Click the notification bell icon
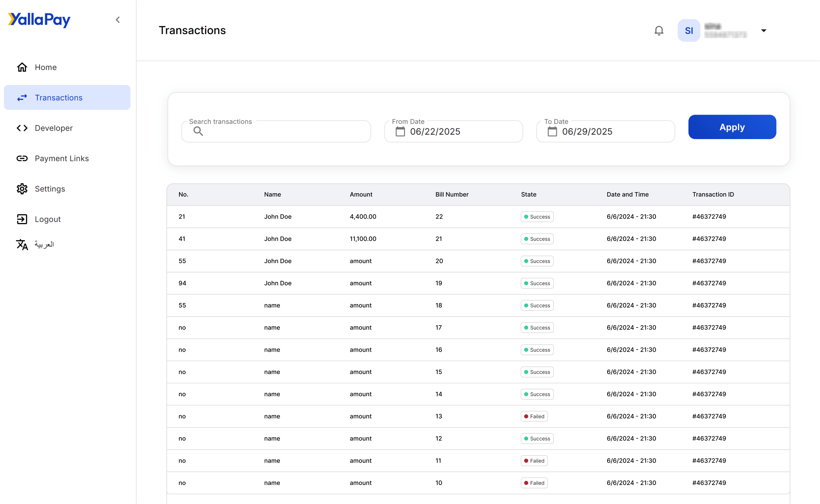The height and width of the screenshot is (504, 820). point(659,31)
